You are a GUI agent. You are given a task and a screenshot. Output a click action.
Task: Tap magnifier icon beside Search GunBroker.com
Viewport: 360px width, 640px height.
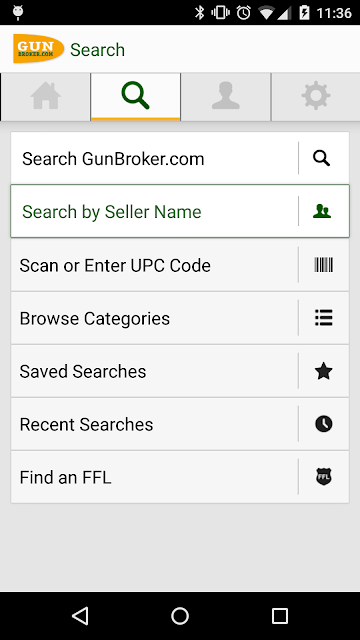click(x=322, y=158)
